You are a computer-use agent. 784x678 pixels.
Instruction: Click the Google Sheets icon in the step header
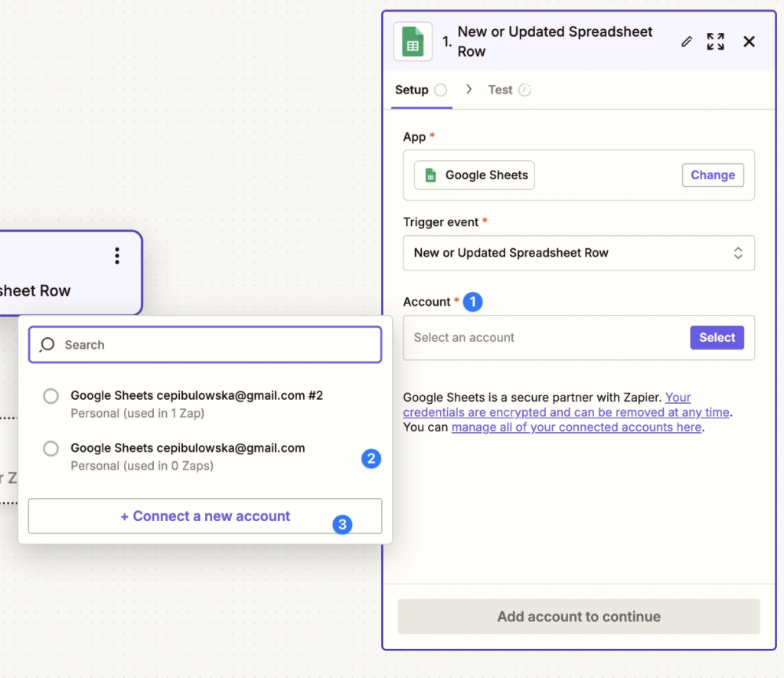tap(413, 41)
